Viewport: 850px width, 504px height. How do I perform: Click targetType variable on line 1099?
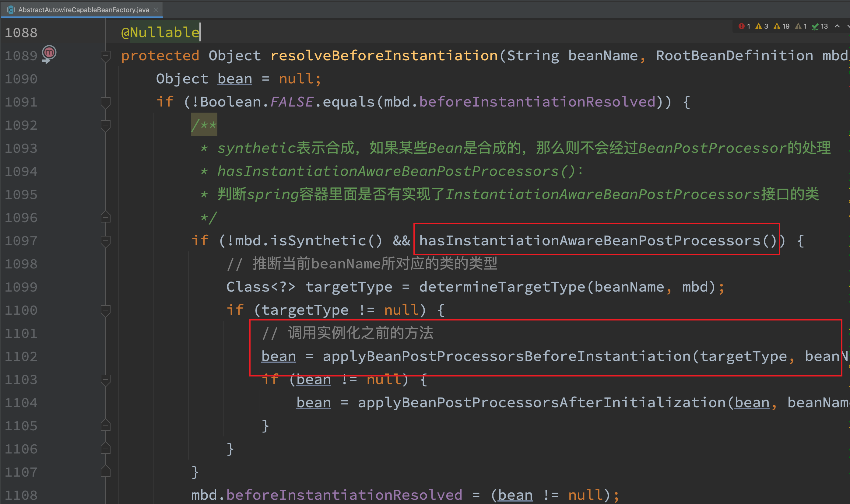[349, 287]
